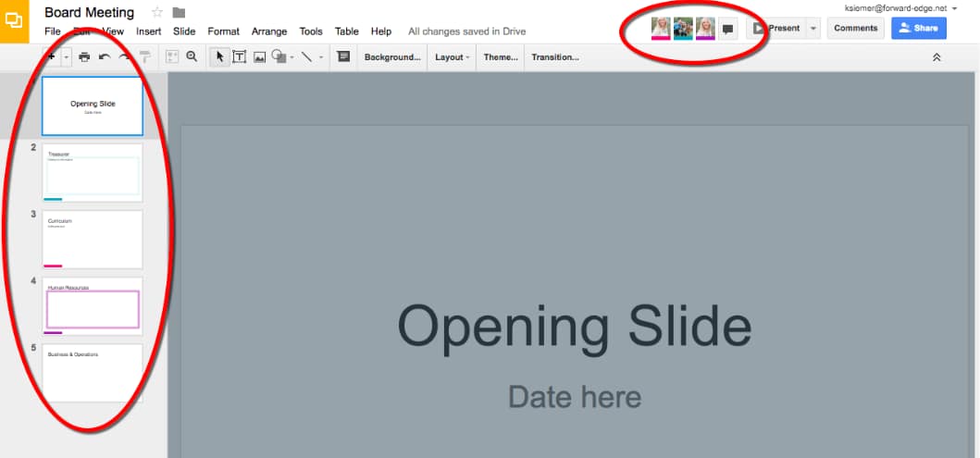Select the Human Resources slide thumbnail
Viewport: 980px width, 458px height.
[x=93, y=306]
